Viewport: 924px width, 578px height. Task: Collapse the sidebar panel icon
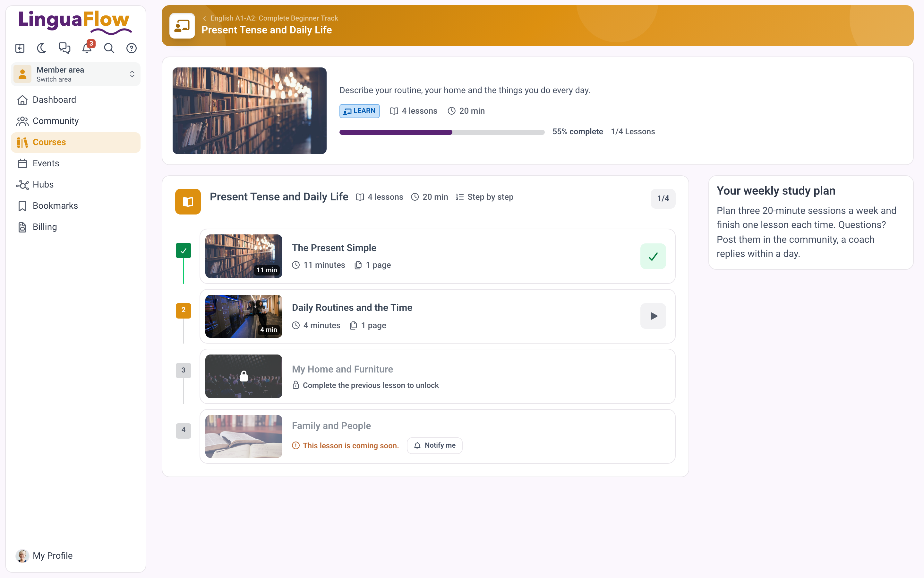pos(20,48)
